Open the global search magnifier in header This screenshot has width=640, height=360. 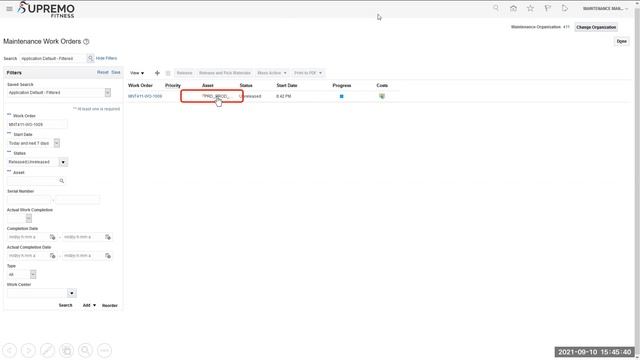(x=496, y=8)
